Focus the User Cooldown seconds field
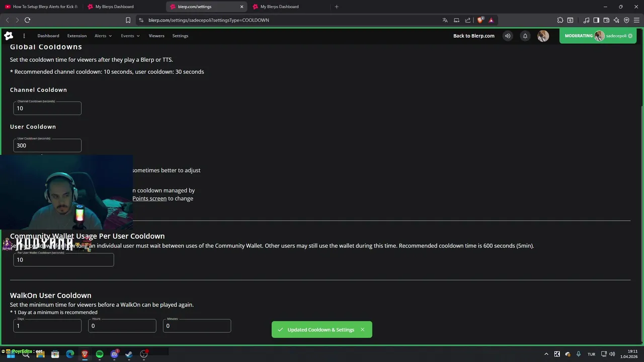Image resolution: width=644 pixels, height=362 pixels. pos(47,145)
